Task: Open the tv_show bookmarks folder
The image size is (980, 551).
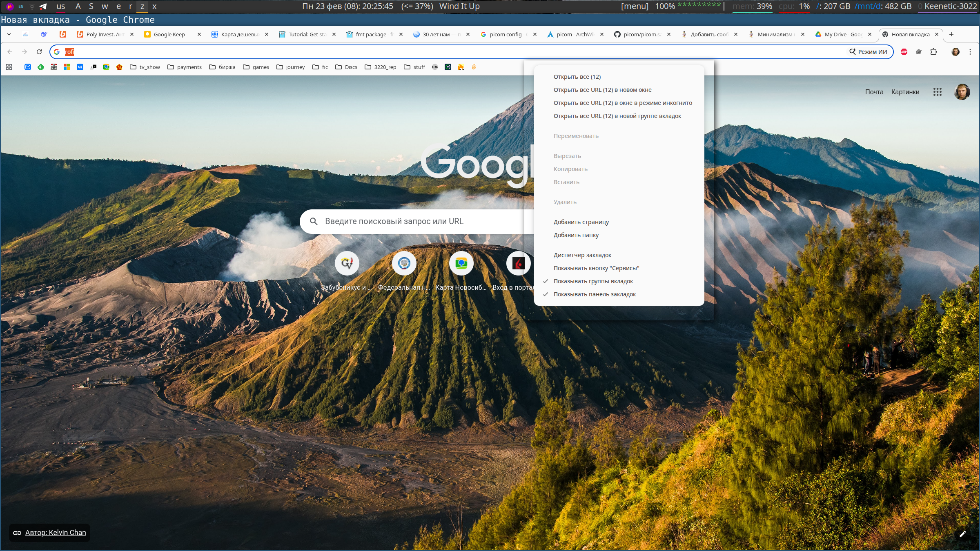Action: tap(145, 67)
